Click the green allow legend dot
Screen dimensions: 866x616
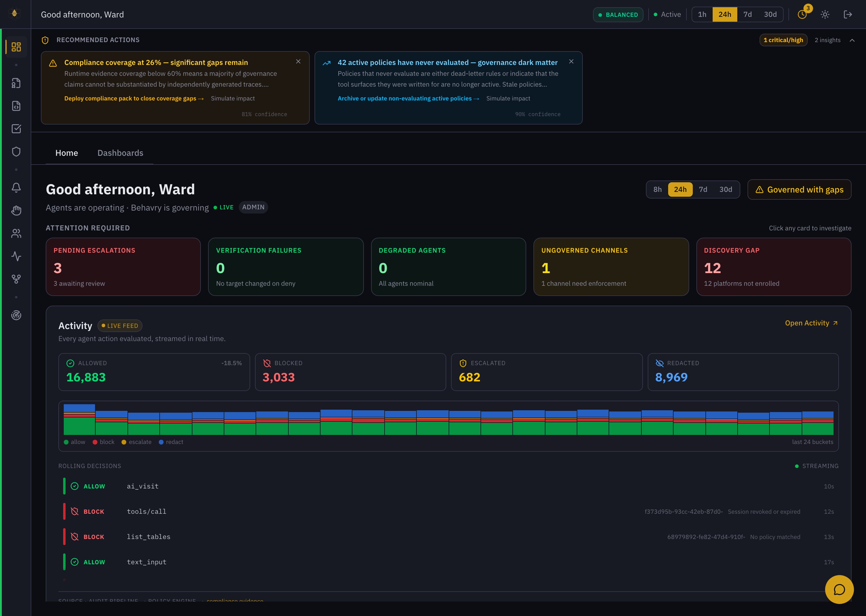66,442
